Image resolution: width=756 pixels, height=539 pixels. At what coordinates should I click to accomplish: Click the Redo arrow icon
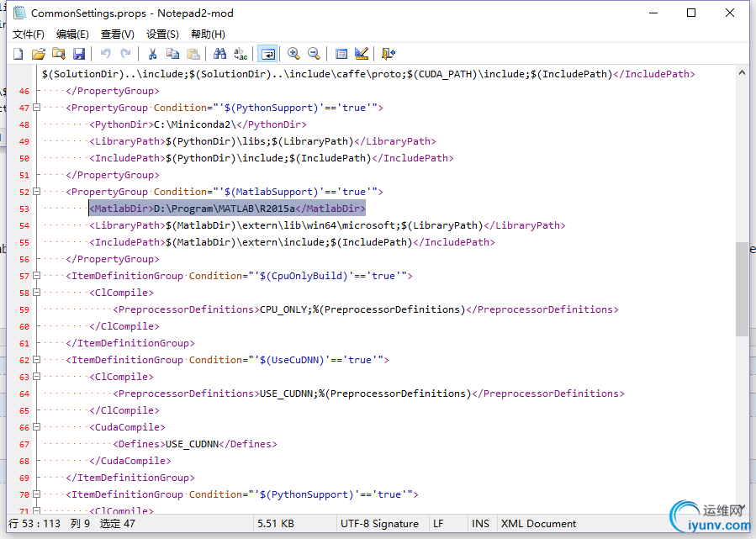126,54
